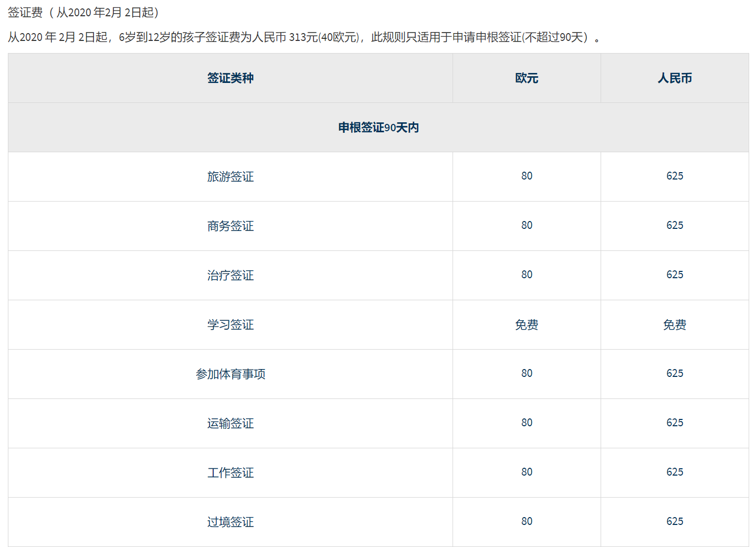Click the 运输签证 row label
756x547 pixels.
tap(230, 424)
